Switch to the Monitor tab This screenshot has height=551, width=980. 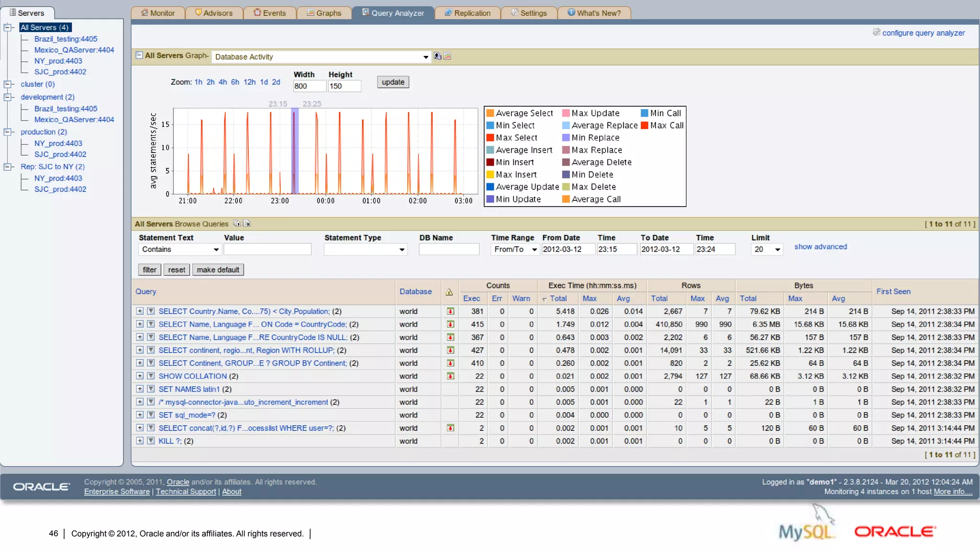pos(158,13)
